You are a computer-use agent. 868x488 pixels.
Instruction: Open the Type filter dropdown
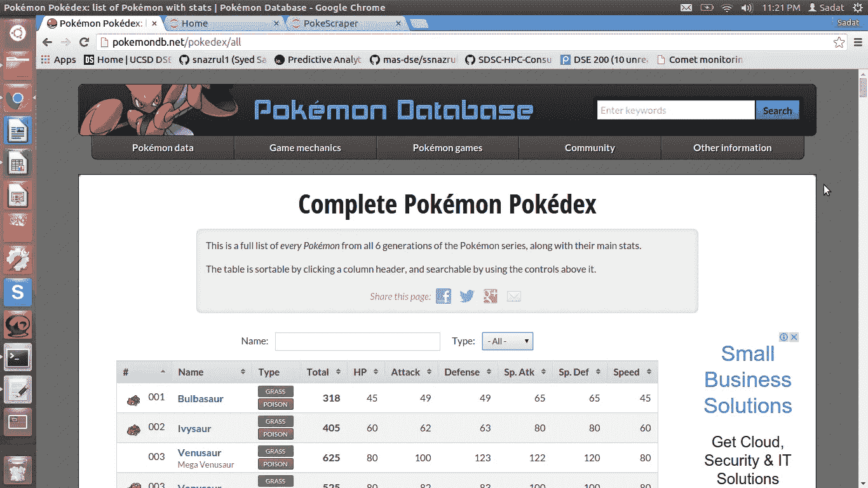508,341
